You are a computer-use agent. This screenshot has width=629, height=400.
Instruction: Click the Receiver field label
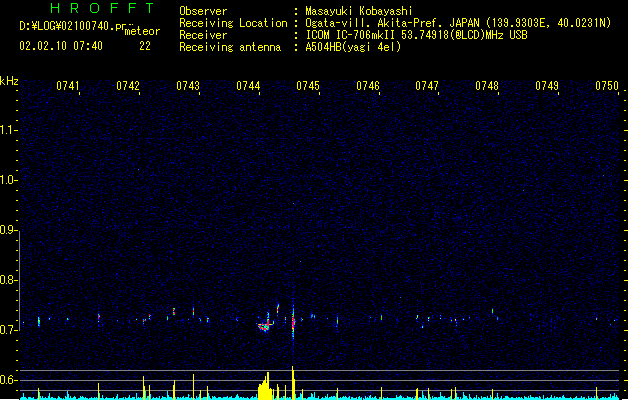click(203, 35)
